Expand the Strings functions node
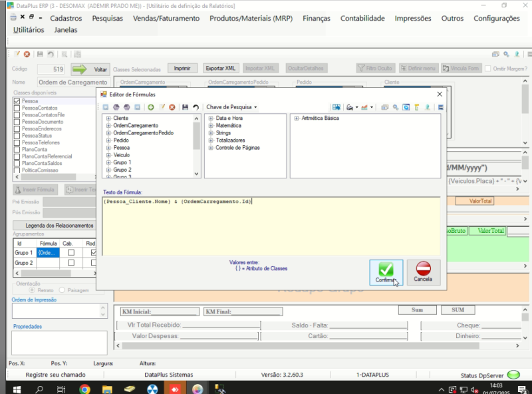 coord(211,133)
